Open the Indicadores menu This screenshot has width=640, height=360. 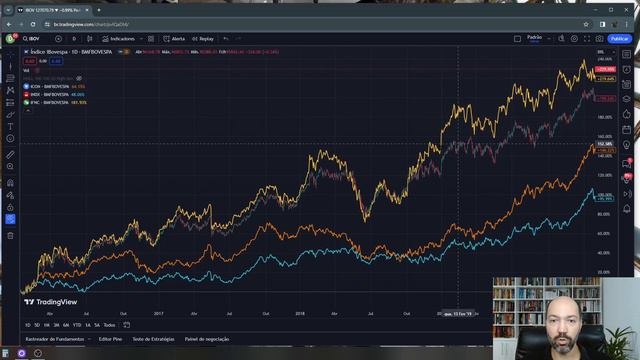118,39
